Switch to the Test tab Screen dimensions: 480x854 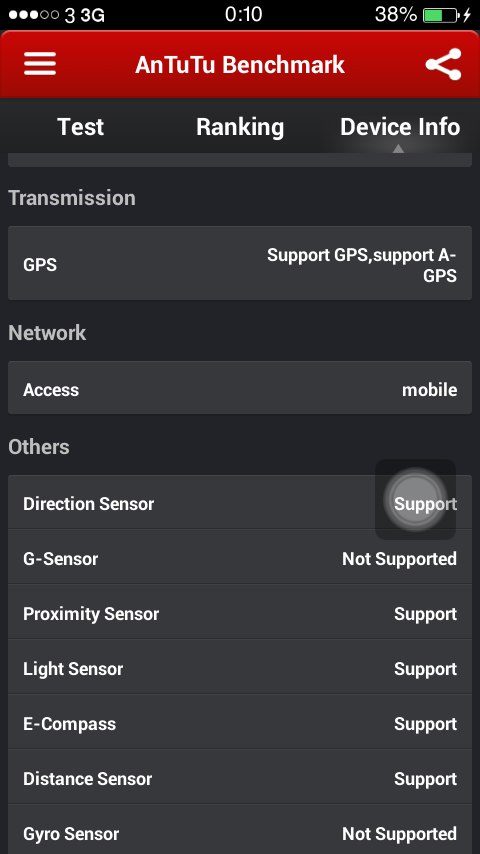tap(80, 127)
